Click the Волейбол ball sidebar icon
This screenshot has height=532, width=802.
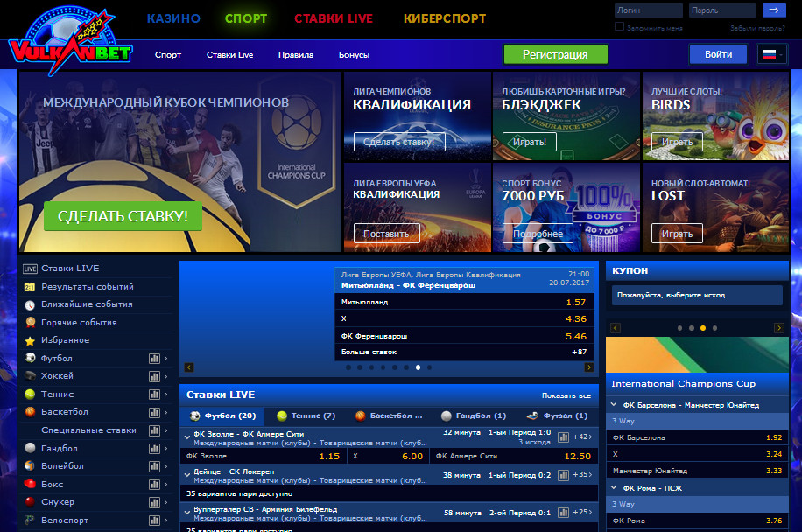pos(30,466)
